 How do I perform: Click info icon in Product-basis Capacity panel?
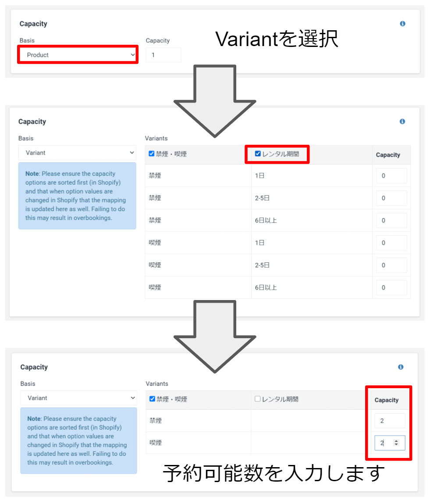[402, 24]
